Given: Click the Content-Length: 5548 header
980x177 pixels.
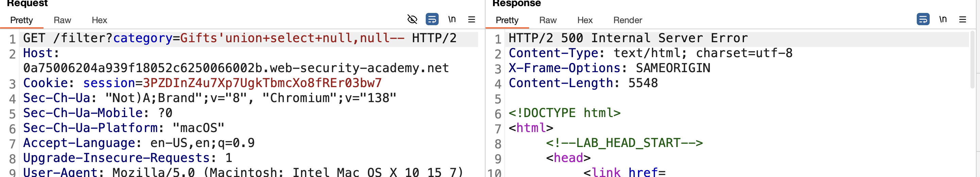Looking at the screenshot, I should [583, 83].
